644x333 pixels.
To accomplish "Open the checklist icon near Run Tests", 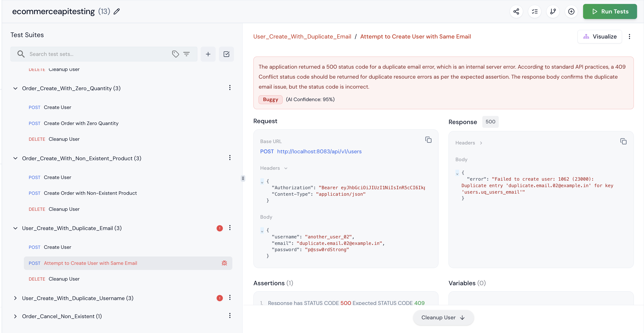I will click(535, 11).
